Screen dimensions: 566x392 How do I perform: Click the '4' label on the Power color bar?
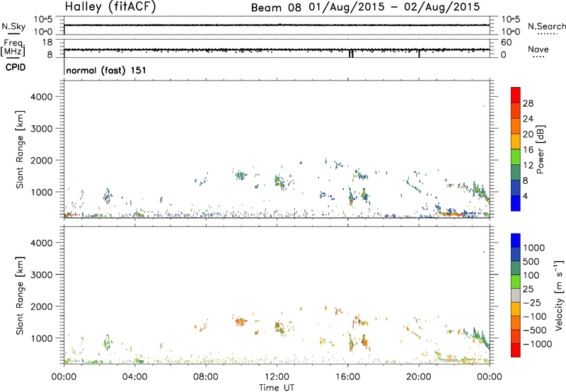525,196
